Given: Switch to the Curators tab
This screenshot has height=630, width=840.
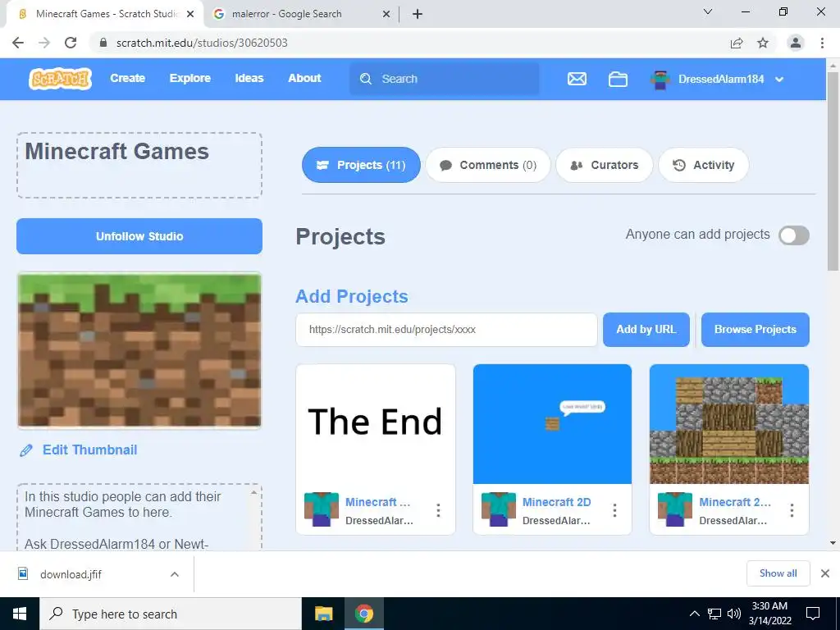Looking at the screenshot, I should tap(605, 165).
